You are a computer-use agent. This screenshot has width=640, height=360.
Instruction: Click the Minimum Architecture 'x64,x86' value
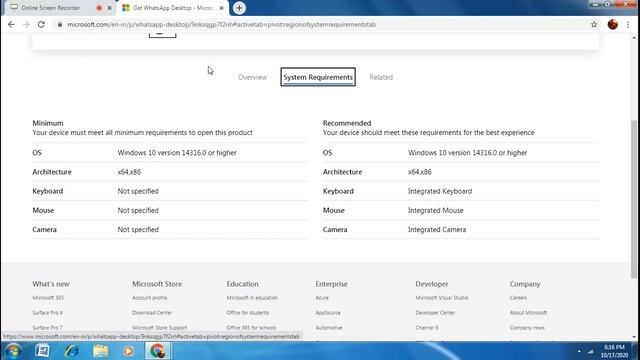click(129, 172)
